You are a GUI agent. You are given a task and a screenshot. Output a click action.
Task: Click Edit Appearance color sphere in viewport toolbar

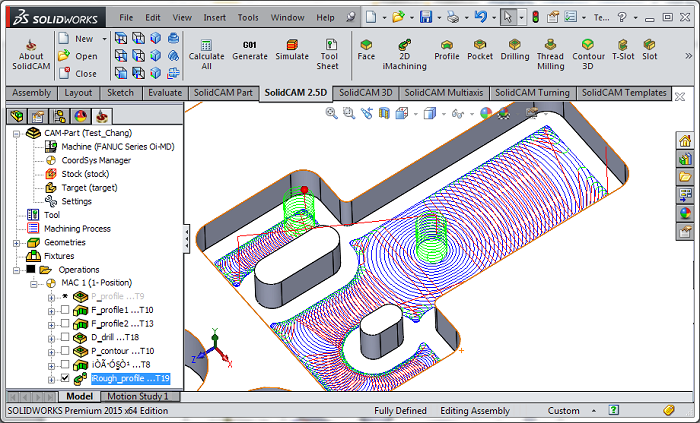coord(486,113)
